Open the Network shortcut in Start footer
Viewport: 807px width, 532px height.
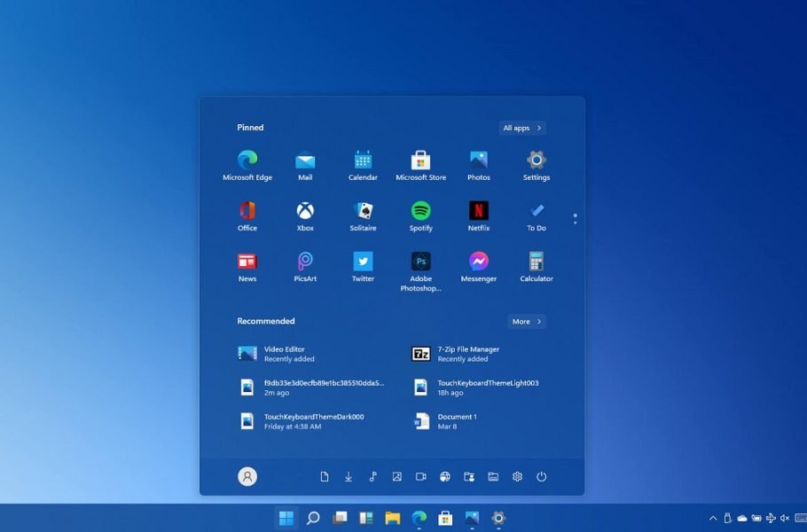click(444, 476)
